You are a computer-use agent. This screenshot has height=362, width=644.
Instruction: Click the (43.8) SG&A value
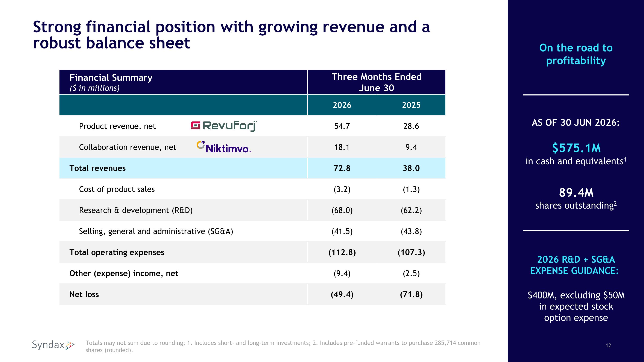(x=411, y=231)
